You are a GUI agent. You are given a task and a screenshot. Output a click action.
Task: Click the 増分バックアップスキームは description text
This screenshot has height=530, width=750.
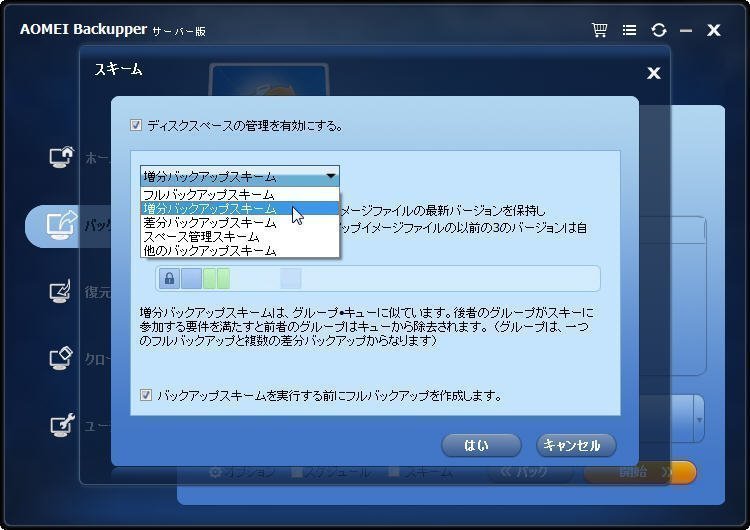pos(366,326)
